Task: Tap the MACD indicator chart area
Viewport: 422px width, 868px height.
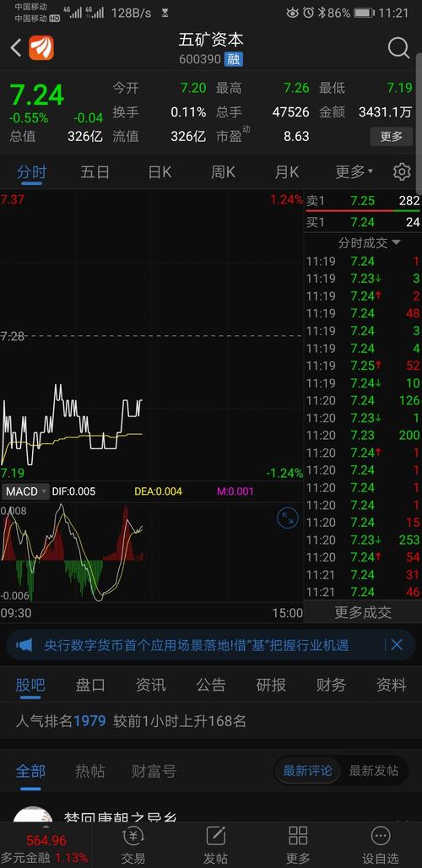Action: [152, 552]
